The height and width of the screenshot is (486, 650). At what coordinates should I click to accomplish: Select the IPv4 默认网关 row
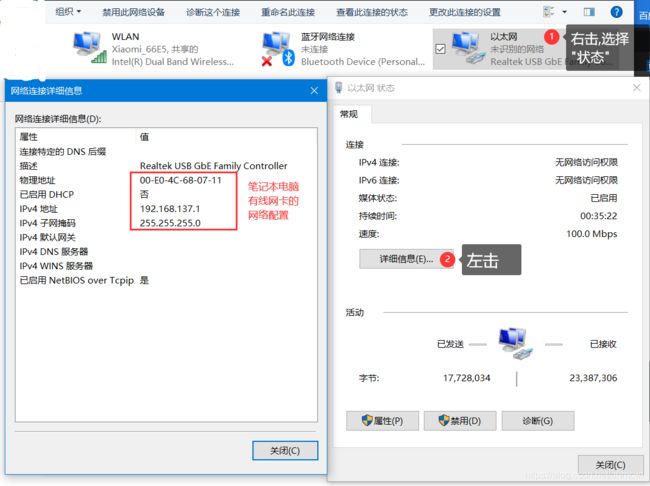click(x=167, y=237)
